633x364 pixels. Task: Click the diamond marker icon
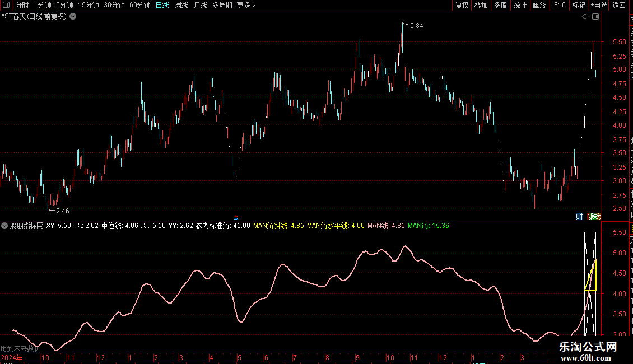click(x=585, y=17)
